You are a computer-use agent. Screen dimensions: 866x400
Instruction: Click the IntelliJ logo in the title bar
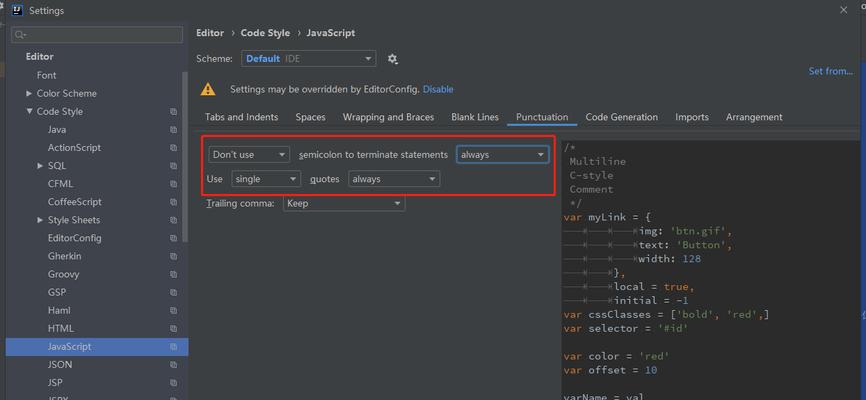coord(17,10)
